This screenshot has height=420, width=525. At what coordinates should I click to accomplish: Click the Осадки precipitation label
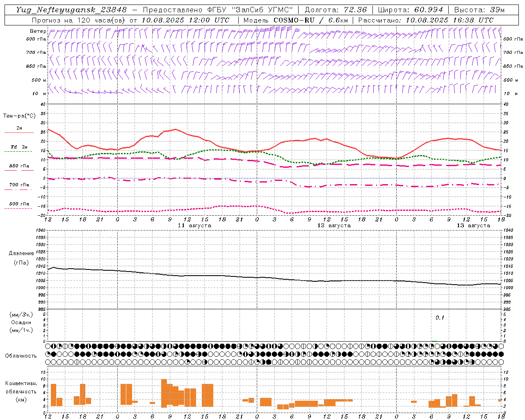click(21, 322)
